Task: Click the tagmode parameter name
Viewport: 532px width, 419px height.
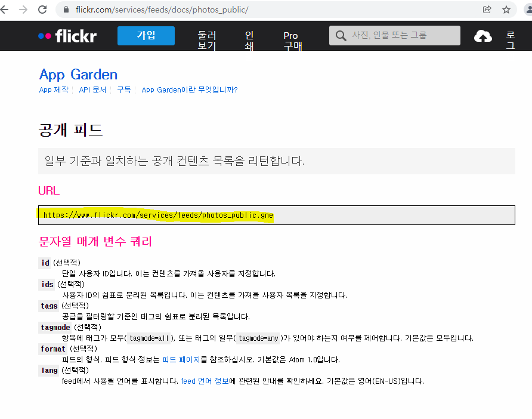Action: coord(55,327)
